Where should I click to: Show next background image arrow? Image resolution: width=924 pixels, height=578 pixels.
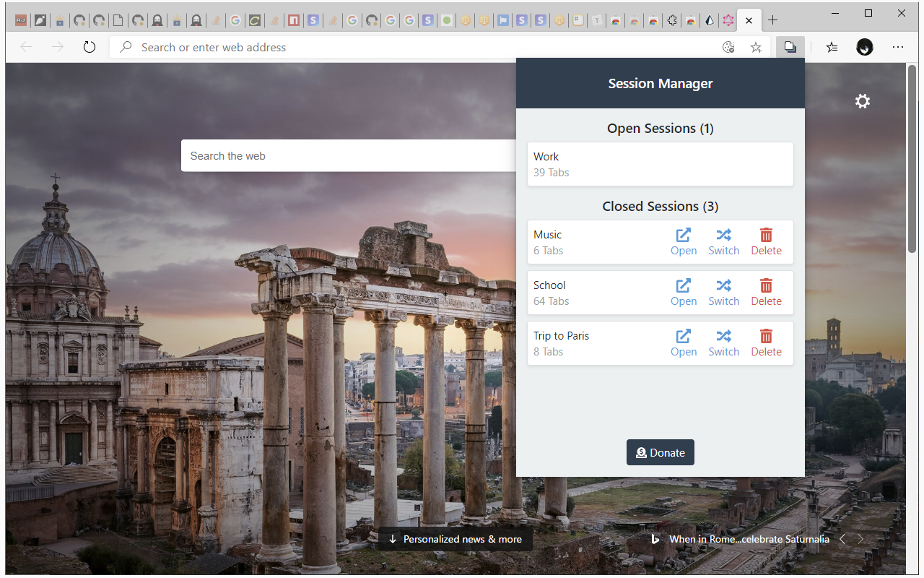(860, 539)
